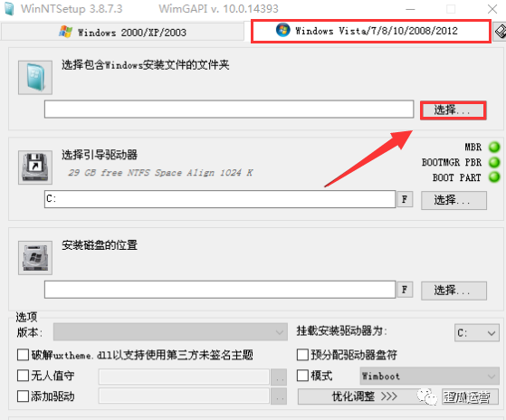
Task: Click the installation disk location drive icon
Action: click(x=35, y=258)
